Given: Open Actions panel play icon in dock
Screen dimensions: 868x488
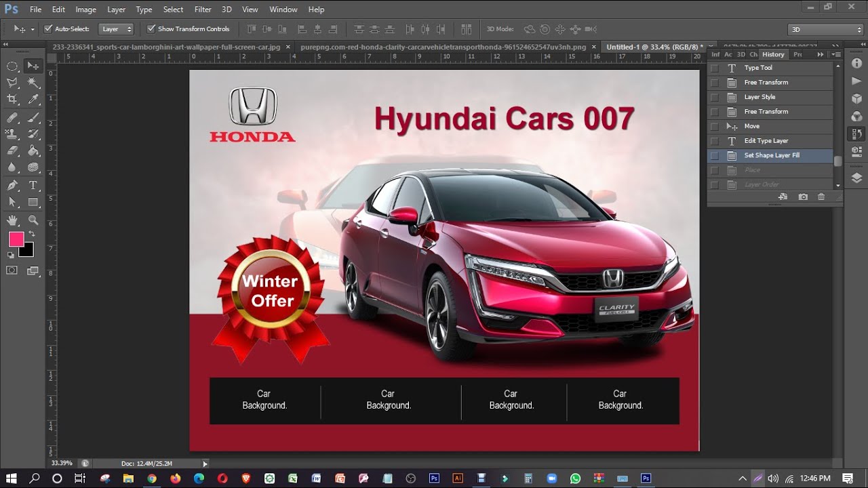Looking at the screenshot, I should click(856, 81).
